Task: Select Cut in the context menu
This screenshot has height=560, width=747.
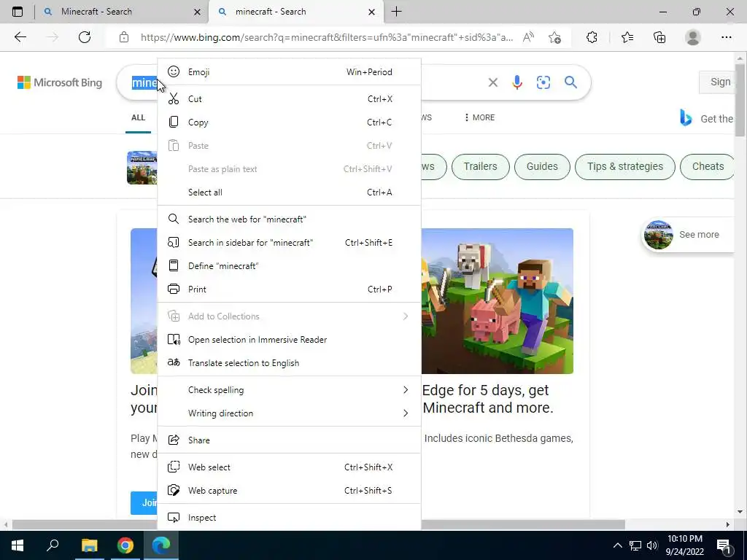Action: tap(289, 99)
